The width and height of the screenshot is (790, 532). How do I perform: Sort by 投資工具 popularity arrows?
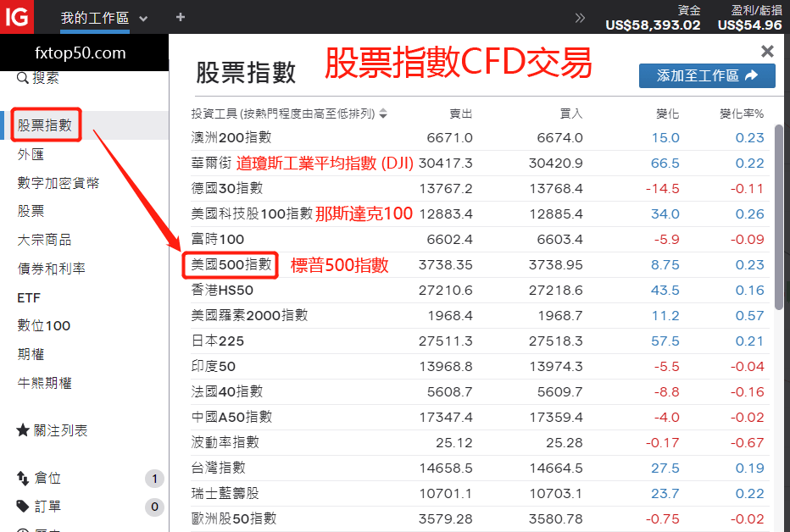click(383, 114)
